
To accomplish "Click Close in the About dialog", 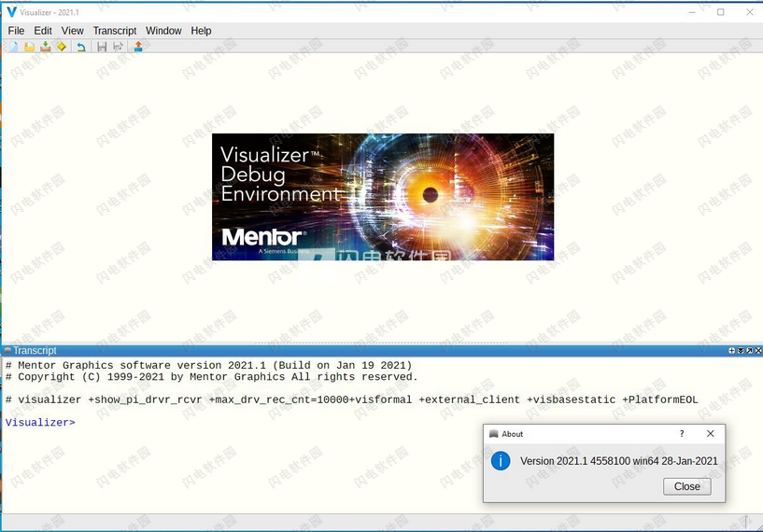I will pos(687,486).
